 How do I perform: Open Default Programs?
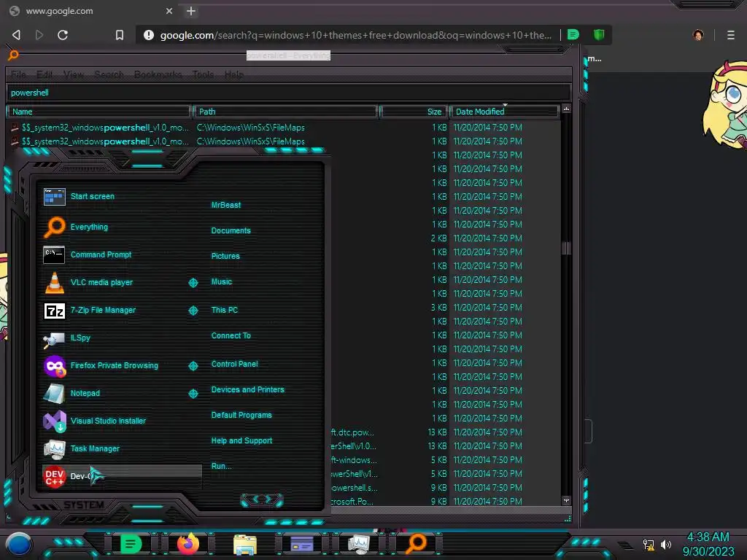(241, 415)
